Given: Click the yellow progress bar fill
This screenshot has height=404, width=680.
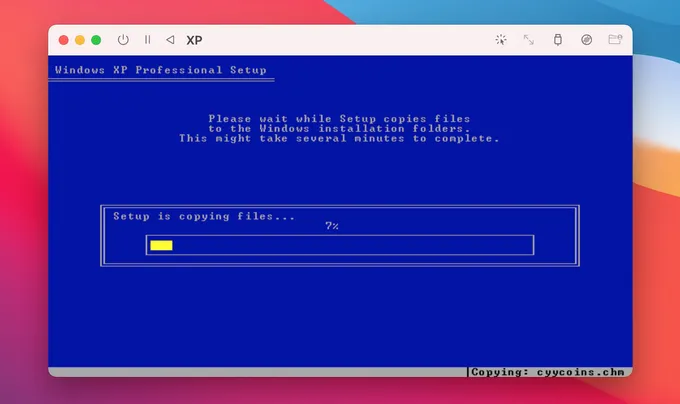Looking at the screenshot, I should [x=161, y=245].
